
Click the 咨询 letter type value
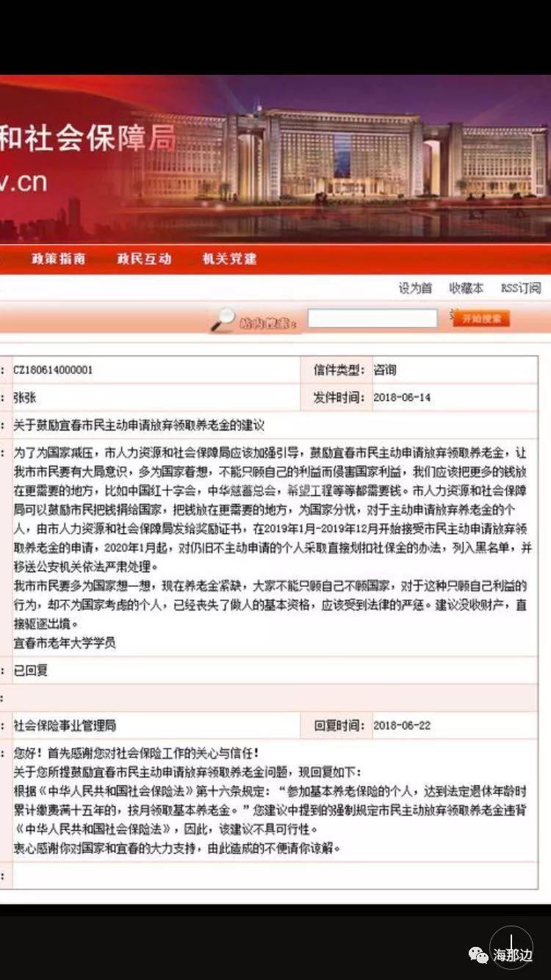coord(385,370)
